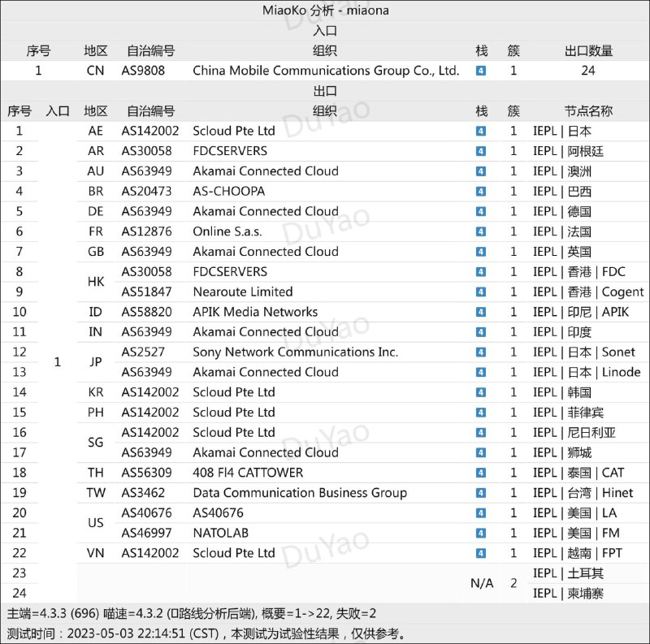Click the IPv4 badge in the 日本 | Linode row

[x=481, y=372]
